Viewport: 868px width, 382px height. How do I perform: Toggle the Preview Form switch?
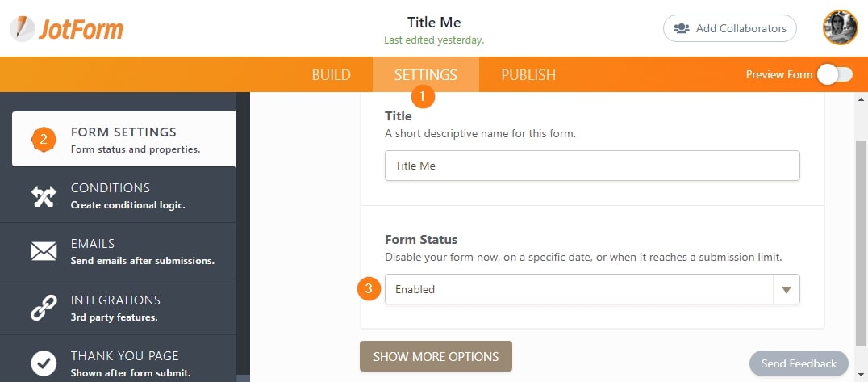click(834, 75)
